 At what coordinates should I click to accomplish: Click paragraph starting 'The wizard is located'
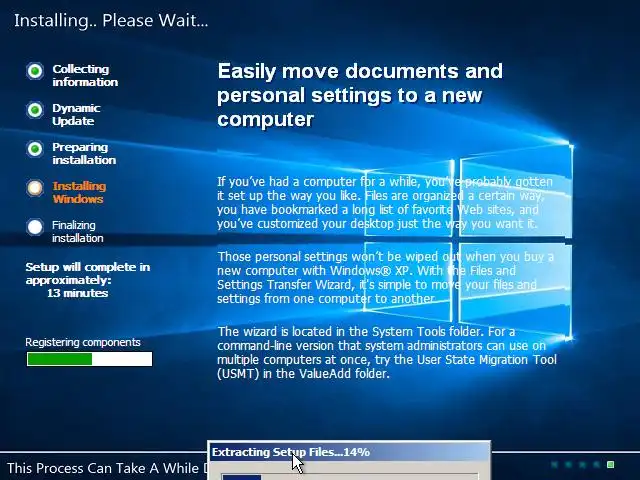[387, 352]
